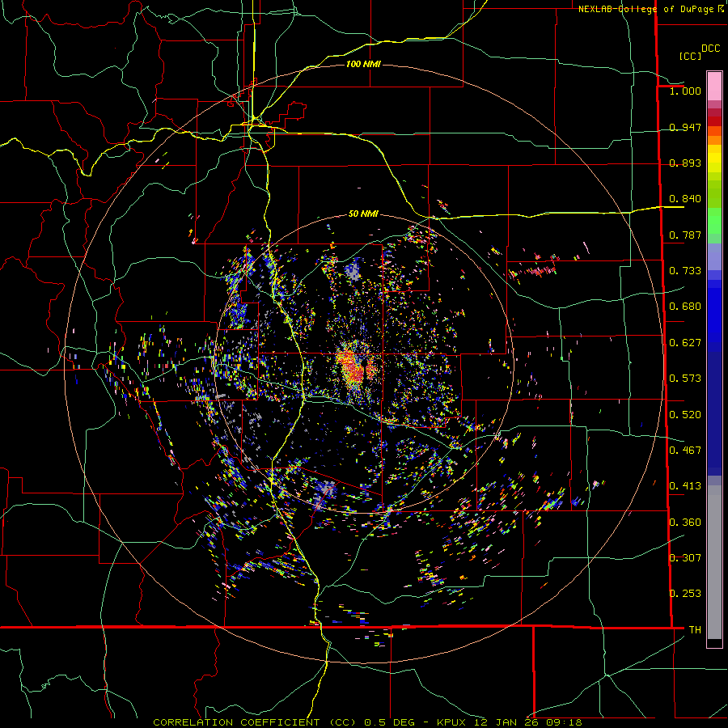Select the 0.307 scale value
This screenshot has height=728, width=728.
(685, 557)
